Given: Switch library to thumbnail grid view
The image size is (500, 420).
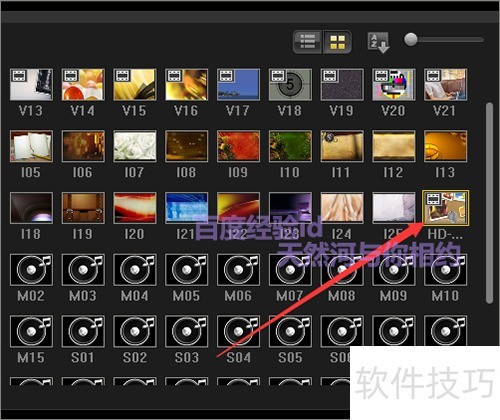Looking at the screenshot, I should [337, 42].
